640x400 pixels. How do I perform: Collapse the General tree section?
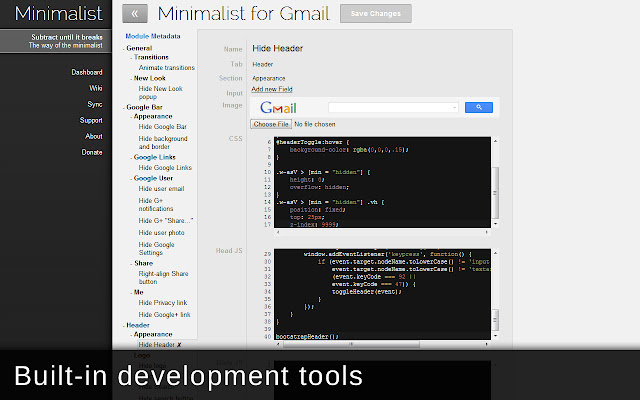point(139,47)
